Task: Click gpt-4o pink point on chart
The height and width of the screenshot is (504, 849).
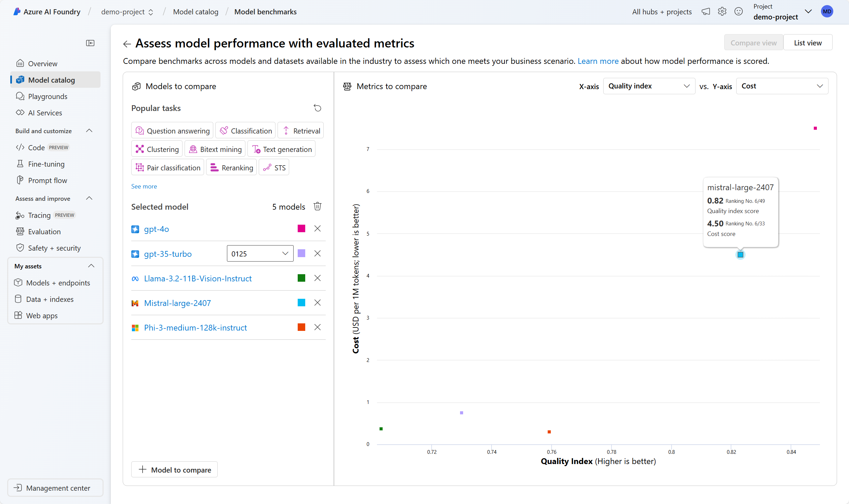Action: (x=815, y=128)
